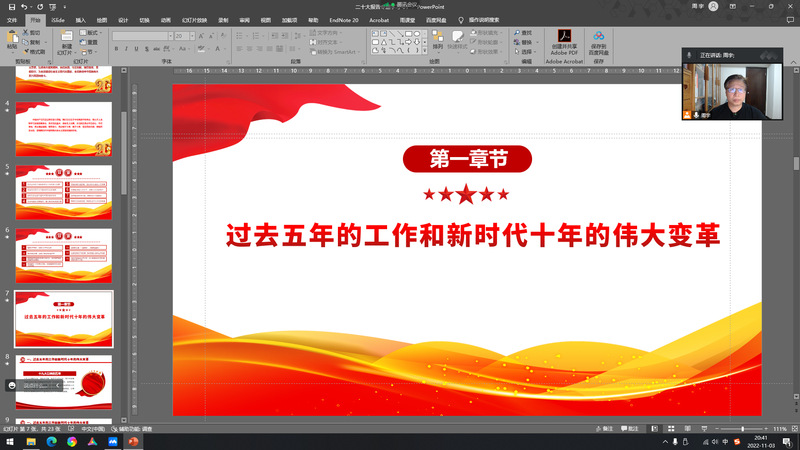Expand the font size dropdown
This screenshot has width=800, height=450.
click(x=192, y=35)
